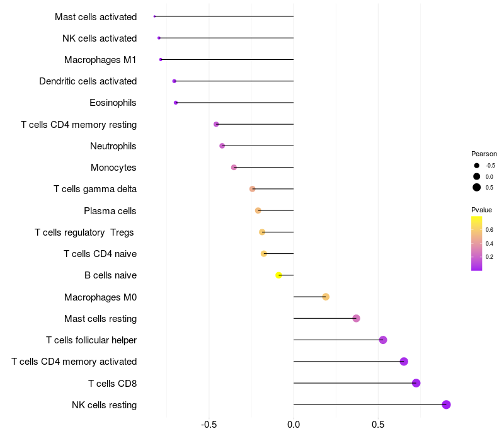Click the Dendritic cells activated dot
Image resolution: width=504 pixels, height=441 pixels.
(175, 81)
